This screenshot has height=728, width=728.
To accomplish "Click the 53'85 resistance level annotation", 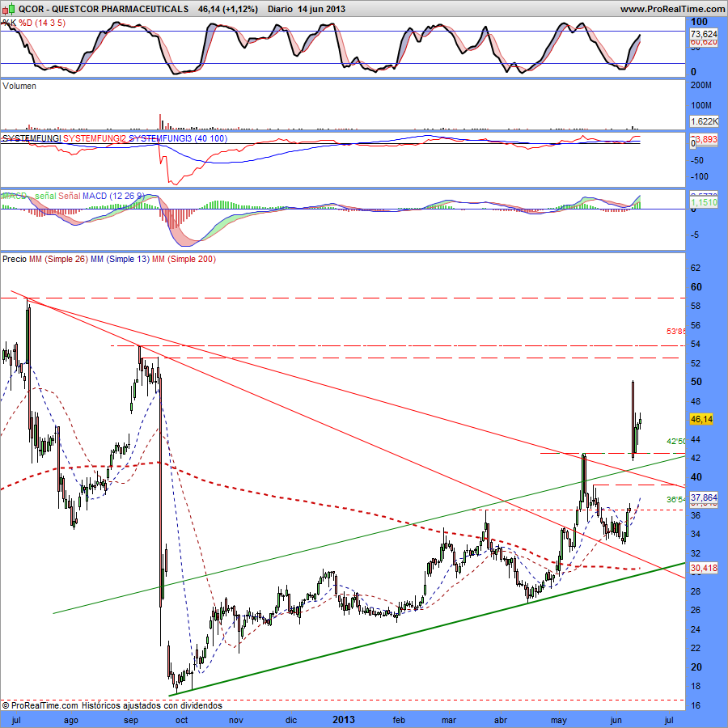I will (675, 332).
